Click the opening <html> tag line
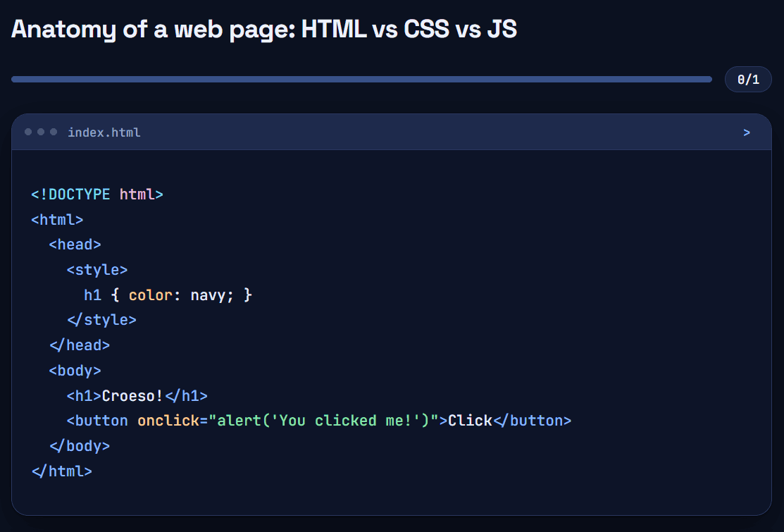784x532 pixels. tap(57, 220)
